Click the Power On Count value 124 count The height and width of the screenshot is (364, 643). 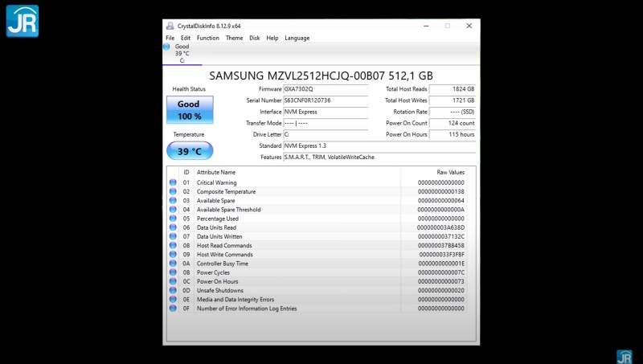point(453,123)
